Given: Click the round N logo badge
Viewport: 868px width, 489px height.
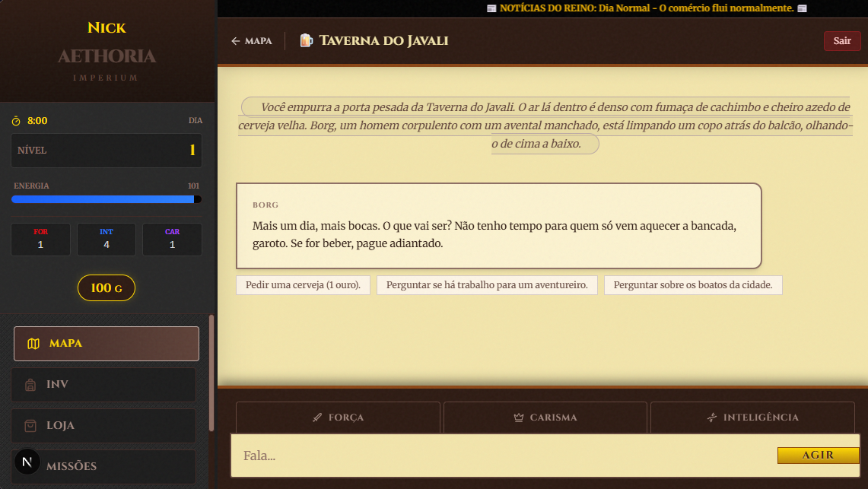Looking at the screenshot, I should 27,462.
